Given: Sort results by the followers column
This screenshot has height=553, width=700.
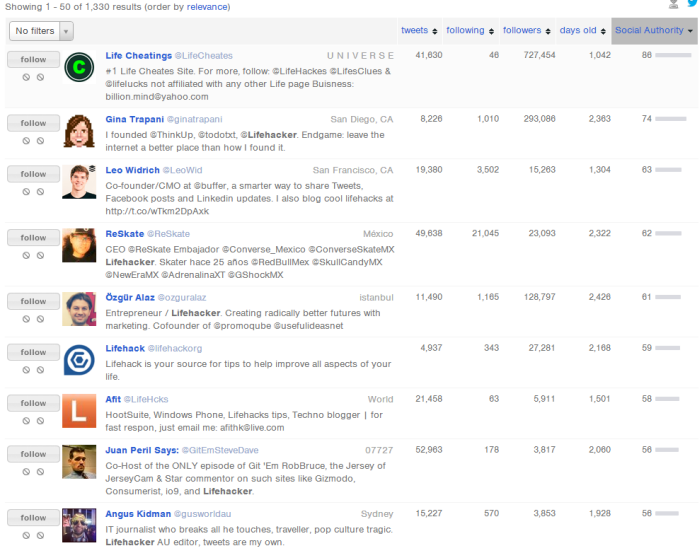Looking at the screenshot, I should pyautogui.click(x=526, y=30).
